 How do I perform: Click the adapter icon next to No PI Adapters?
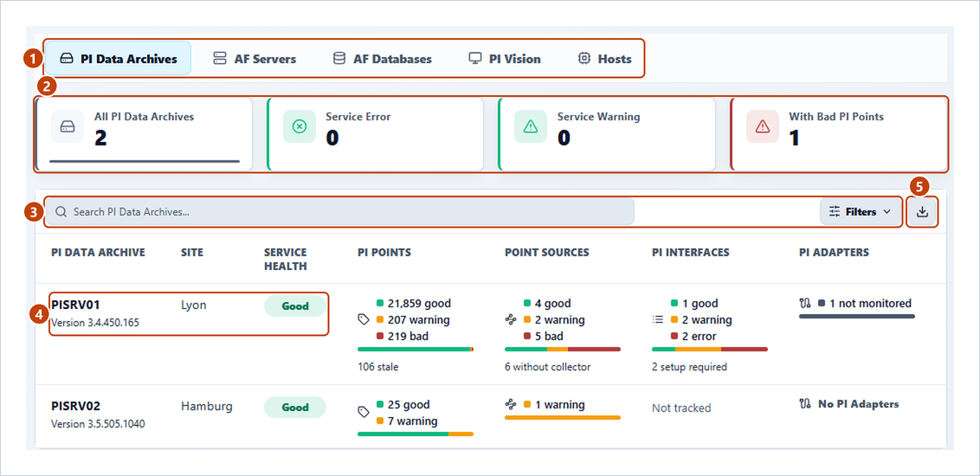(805, 404)
